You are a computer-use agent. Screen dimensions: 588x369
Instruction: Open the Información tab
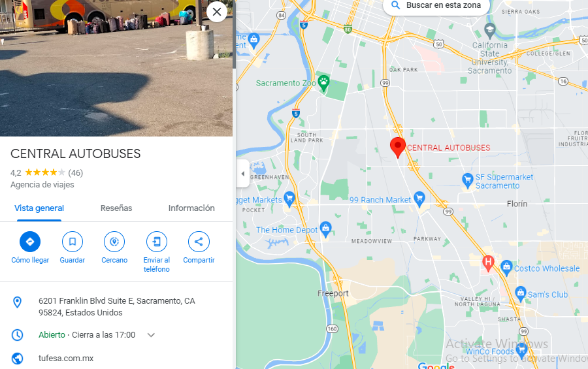[191, 208]
